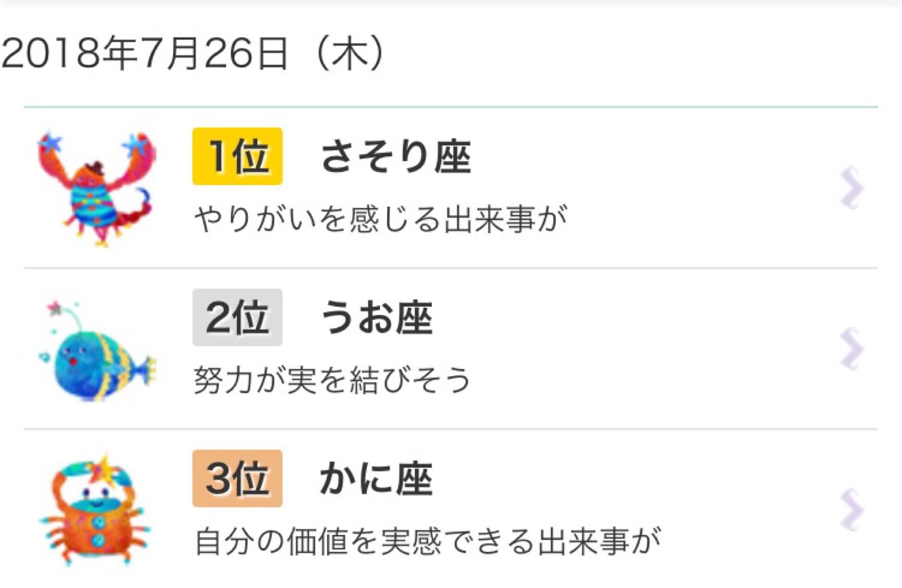
Task: Open the かに座 horoscope title
Action: pyautogui.click(x=377, y=479)
